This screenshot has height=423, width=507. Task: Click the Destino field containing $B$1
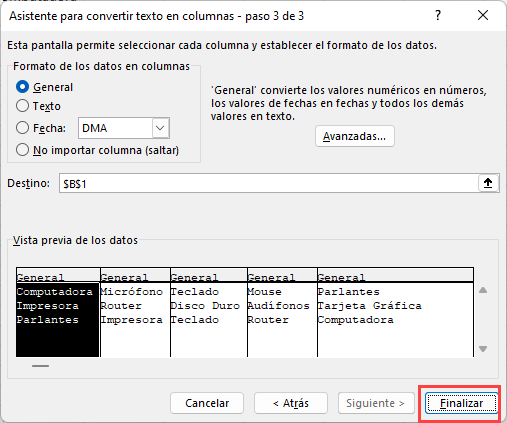(268, 183)
